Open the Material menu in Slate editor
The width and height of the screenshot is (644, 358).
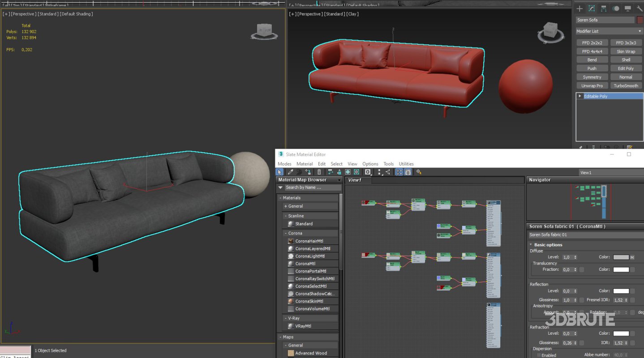(x=305, y=164)
